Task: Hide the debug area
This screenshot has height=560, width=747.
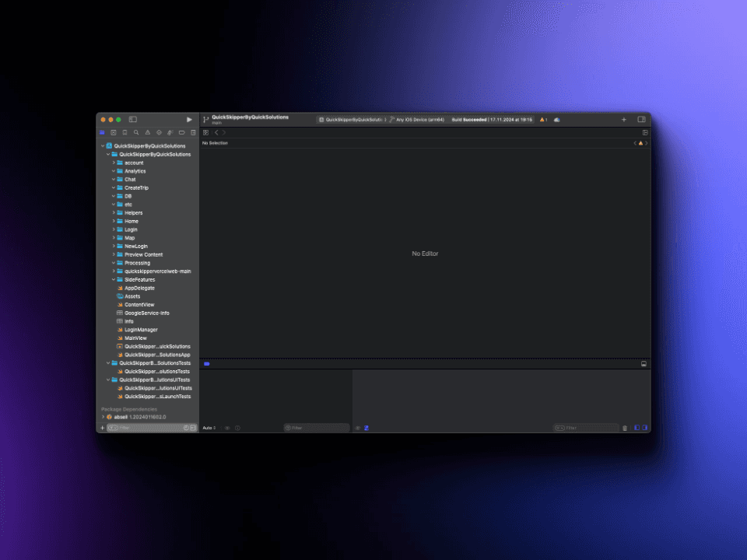Action: point(644,364)
